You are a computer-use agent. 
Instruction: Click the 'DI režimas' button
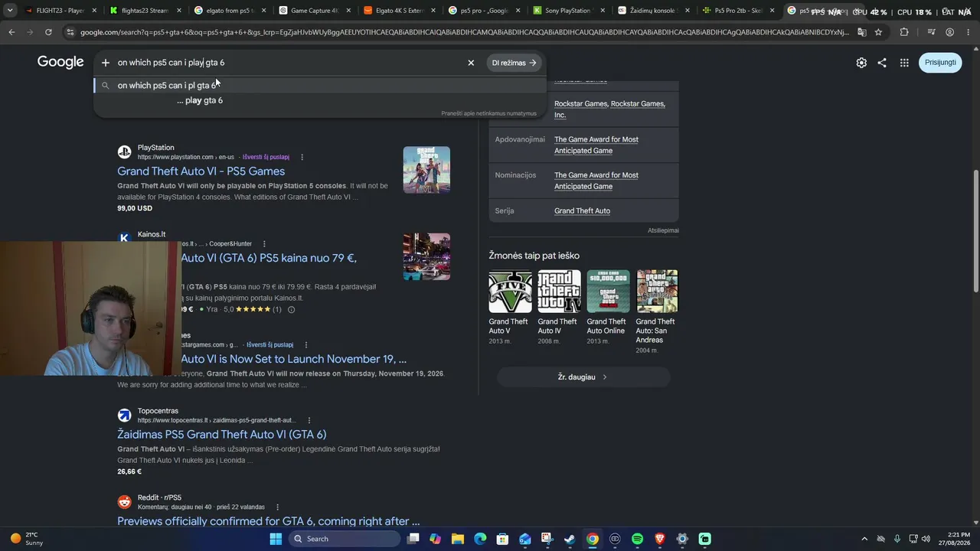click(x=514, y=63)
